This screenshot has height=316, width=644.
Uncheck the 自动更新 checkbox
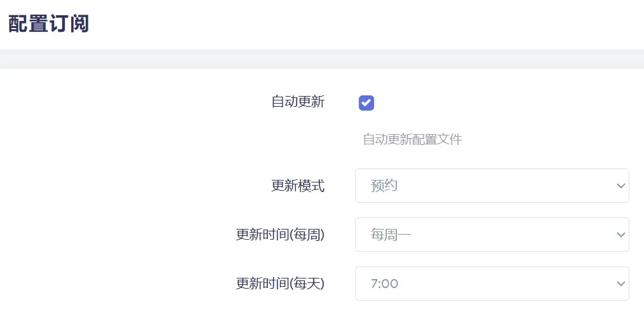coord(366,103)
